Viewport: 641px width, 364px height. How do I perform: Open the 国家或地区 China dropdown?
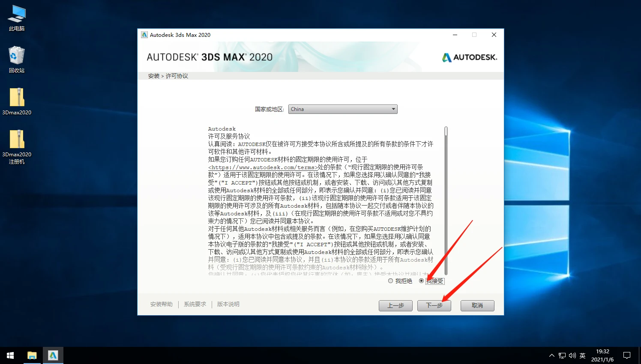tap(343, 109)
